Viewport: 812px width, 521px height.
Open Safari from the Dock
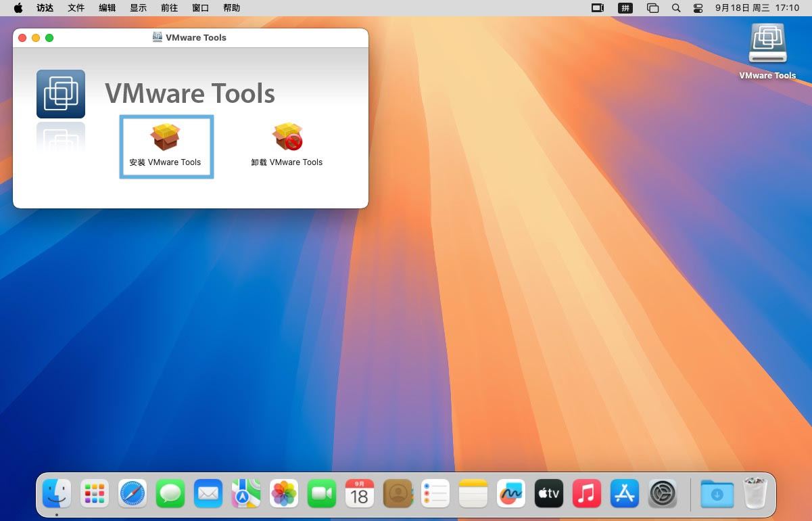coord(133,494)
